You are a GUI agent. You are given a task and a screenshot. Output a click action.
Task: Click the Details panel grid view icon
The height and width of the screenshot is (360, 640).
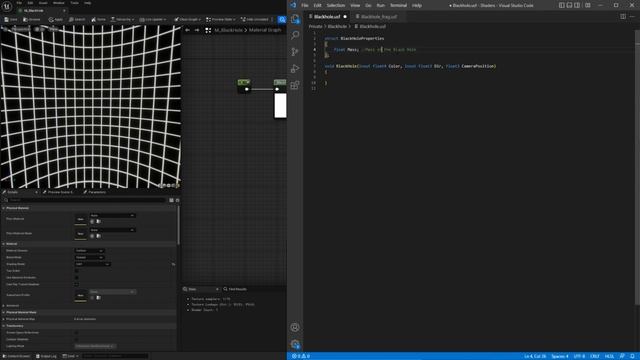coord(171,200)
